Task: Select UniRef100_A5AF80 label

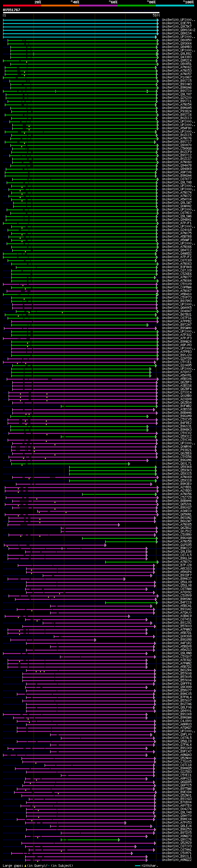Action: [177, 128]
